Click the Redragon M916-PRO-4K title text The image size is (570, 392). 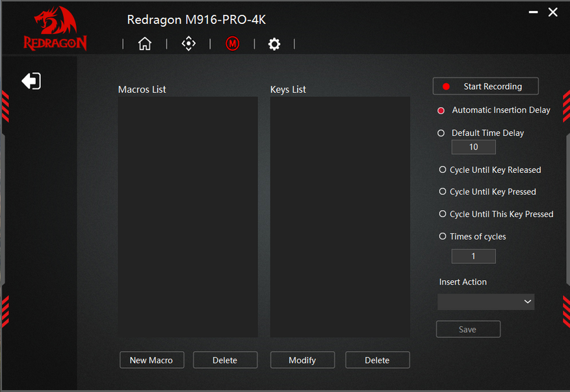click(196, 20)
